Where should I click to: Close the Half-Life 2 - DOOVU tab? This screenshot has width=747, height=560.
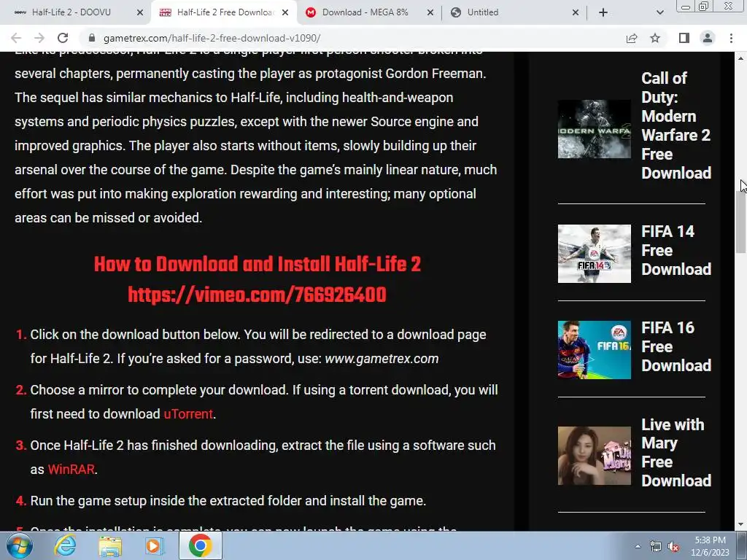(140, 13)
